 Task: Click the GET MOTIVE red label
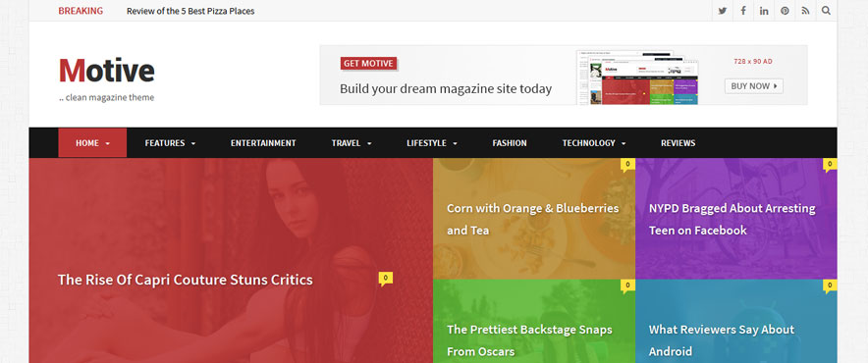[368, 64]
